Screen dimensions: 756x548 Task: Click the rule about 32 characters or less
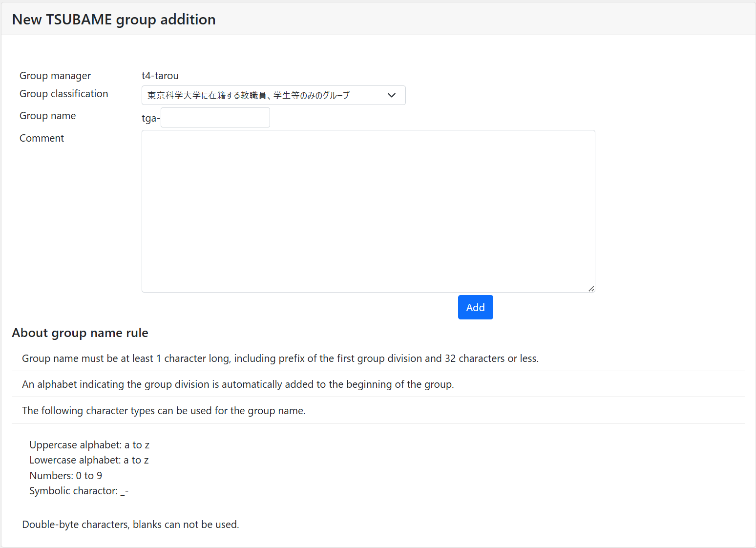280,358
